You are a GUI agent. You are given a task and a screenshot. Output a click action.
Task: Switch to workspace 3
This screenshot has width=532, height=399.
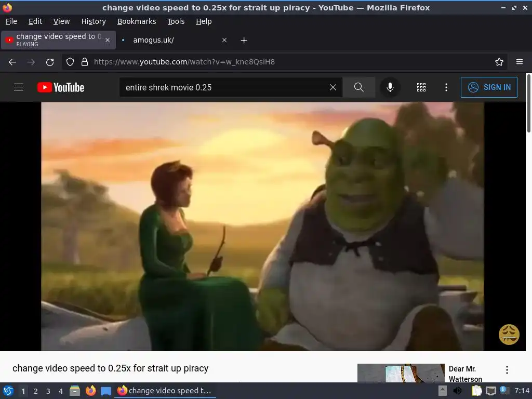coord(48,391)
